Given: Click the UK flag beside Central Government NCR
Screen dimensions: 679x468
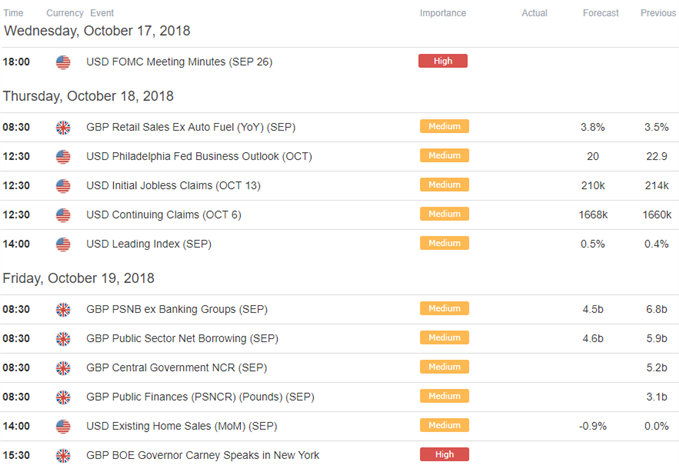Looking at the screenshot, I should tap(63, 368).
